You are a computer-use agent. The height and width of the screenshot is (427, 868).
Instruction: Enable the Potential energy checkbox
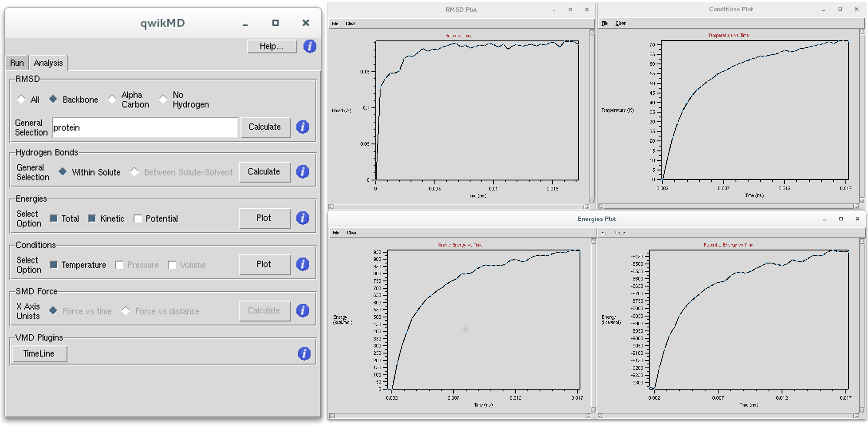(x=138, y=219)
